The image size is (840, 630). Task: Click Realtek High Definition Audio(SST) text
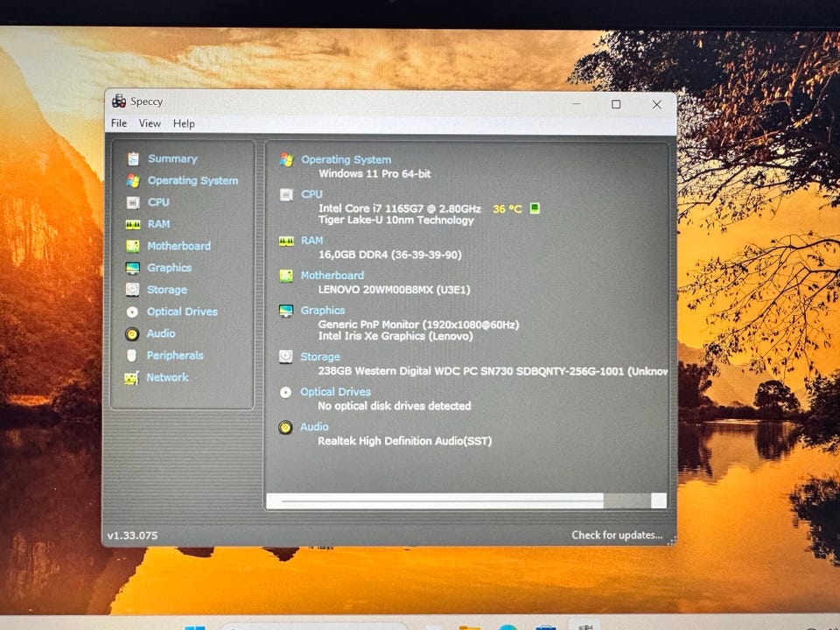point(404,441)
